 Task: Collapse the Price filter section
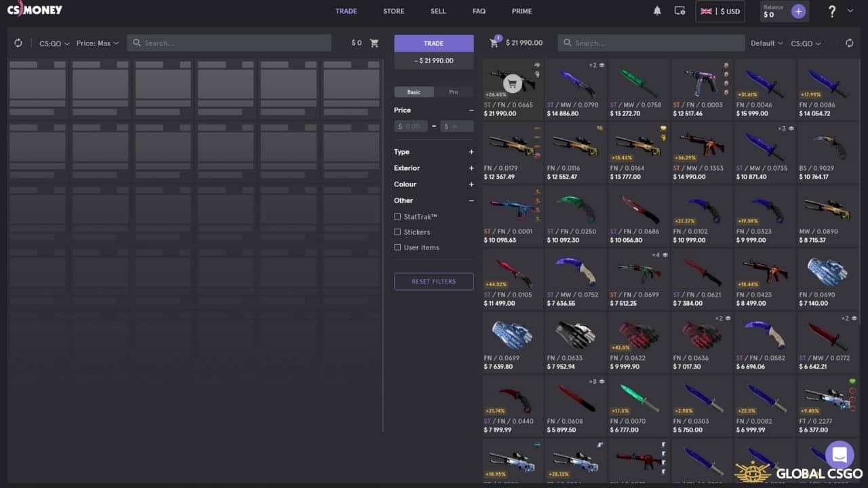pyautogui.click(x=471, y=110)
